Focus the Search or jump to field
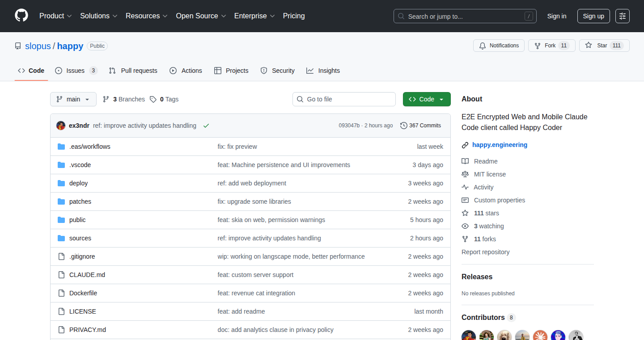644x340 pixels. [465, 16]
